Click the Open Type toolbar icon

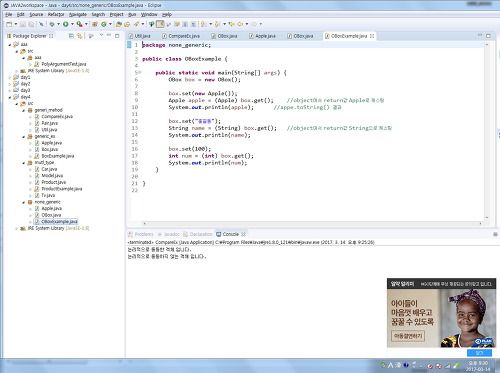[119, 24]
